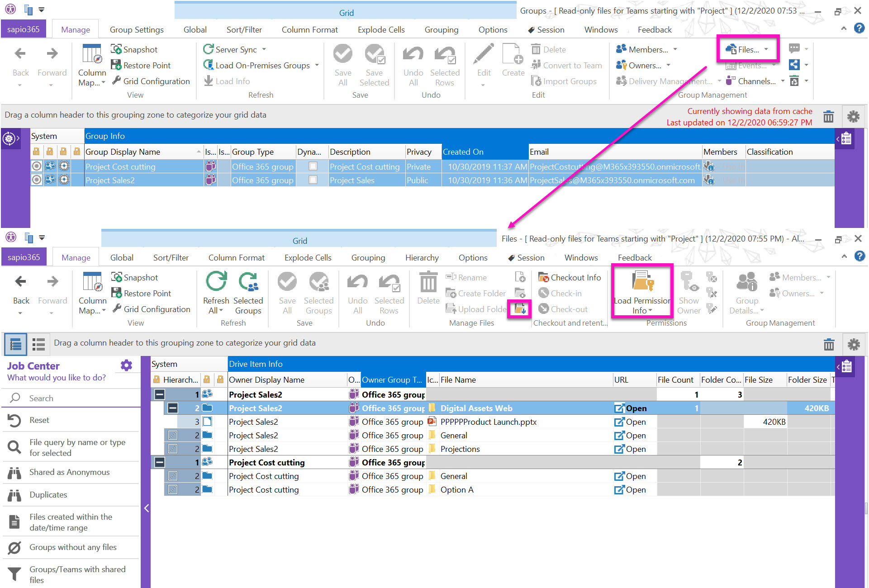Click the Snapshot icon in the Files window
This screenshot has height=588, width=869.
[117, 277]
